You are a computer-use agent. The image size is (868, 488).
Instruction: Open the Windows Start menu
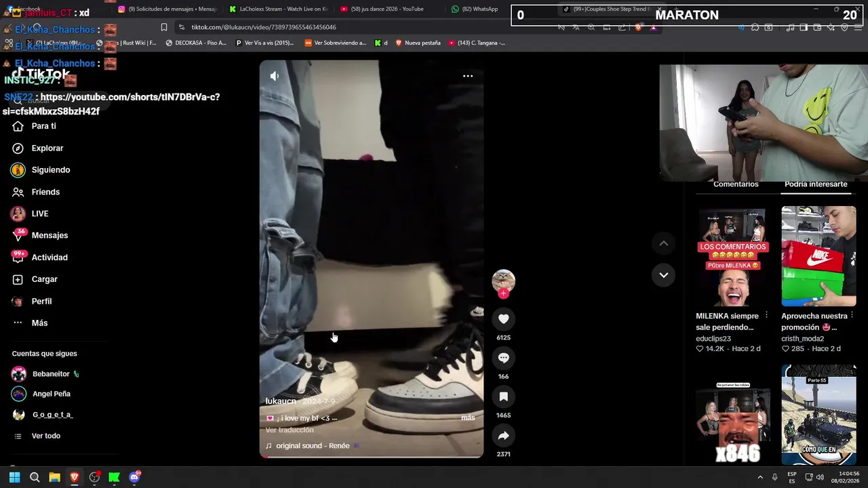pos(14,477)
